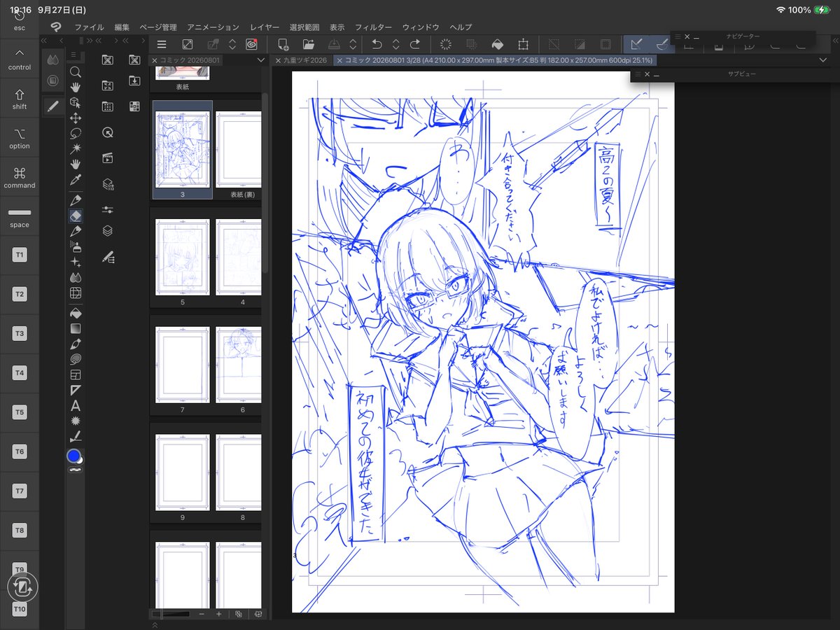The width and height of the screenshot is (840, 630).
Task: Open the レイヤー menu
Action: tap(264, 27)
